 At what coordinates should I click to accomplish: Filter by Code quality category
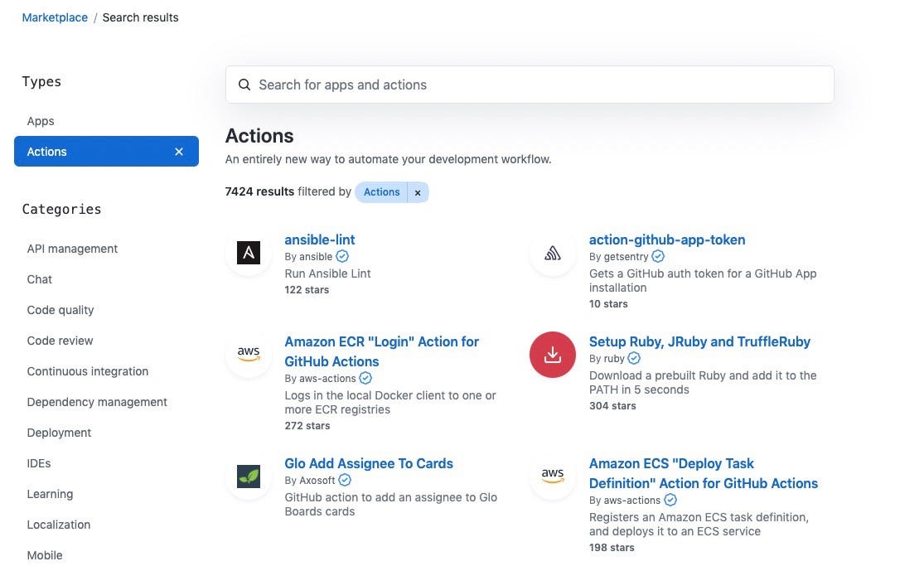coord(60,310)
